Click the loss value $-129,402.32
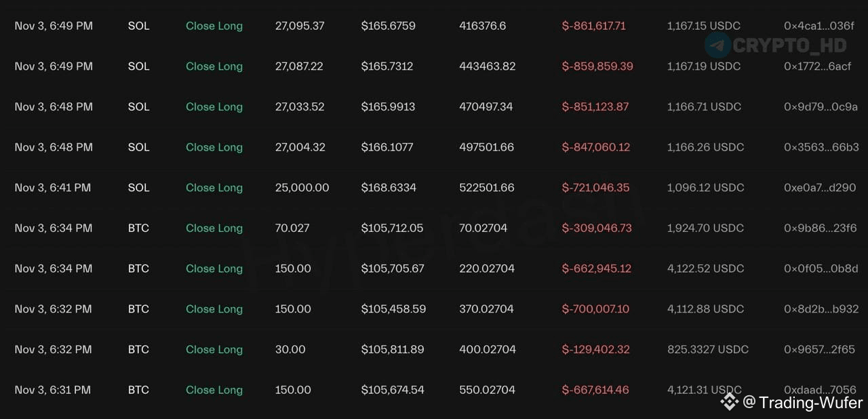Viewport: 868px width, 419px height. coord(596,350)
